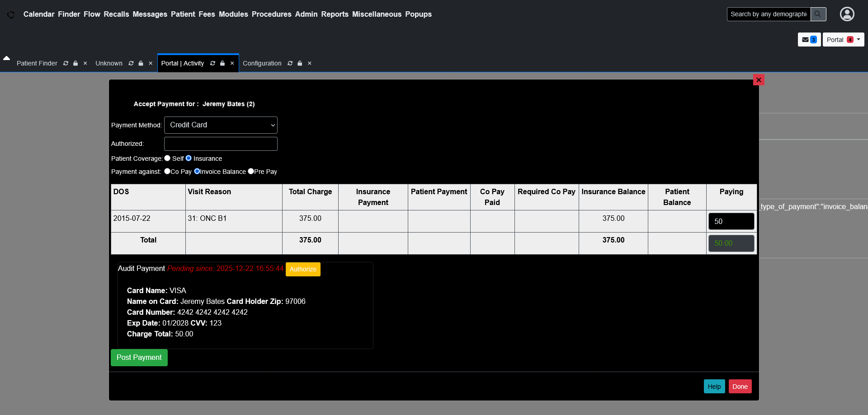Open the user profile avatar icon
868x415 pixels.
point(847,14)
